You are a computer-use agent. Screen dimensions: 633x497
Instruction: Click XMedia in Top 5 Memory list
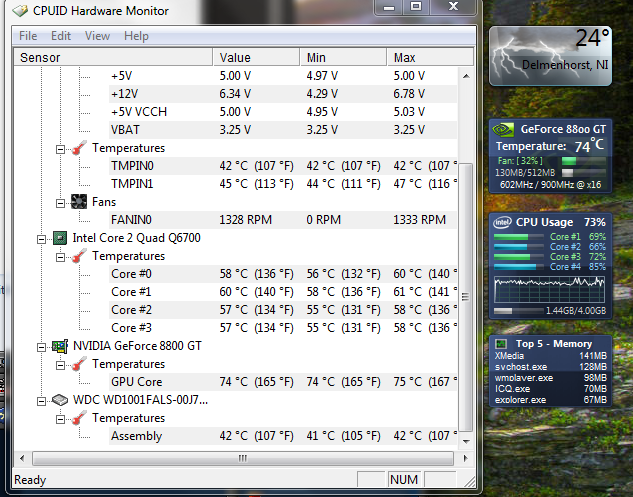[x=509, y=356]
